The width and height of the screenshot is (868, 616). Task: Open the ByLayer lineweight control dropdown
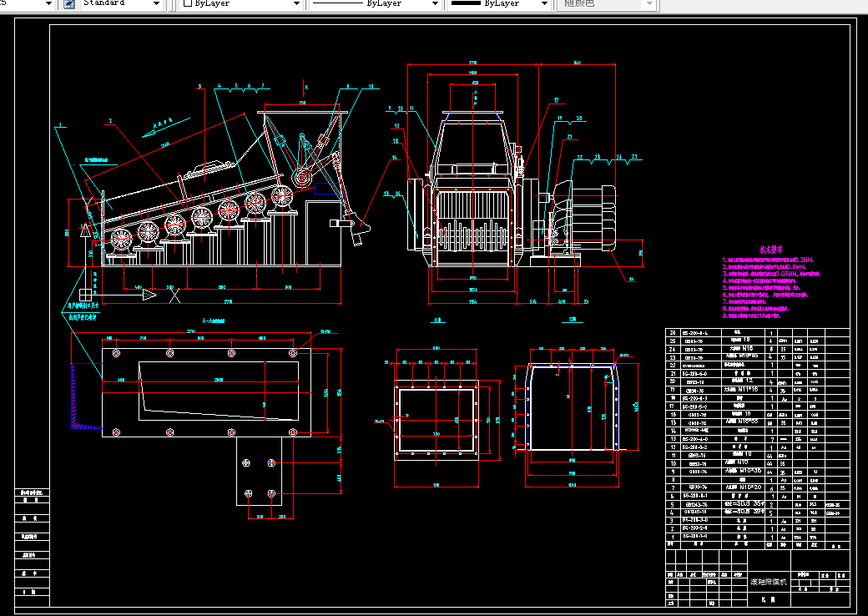[498, 3]
